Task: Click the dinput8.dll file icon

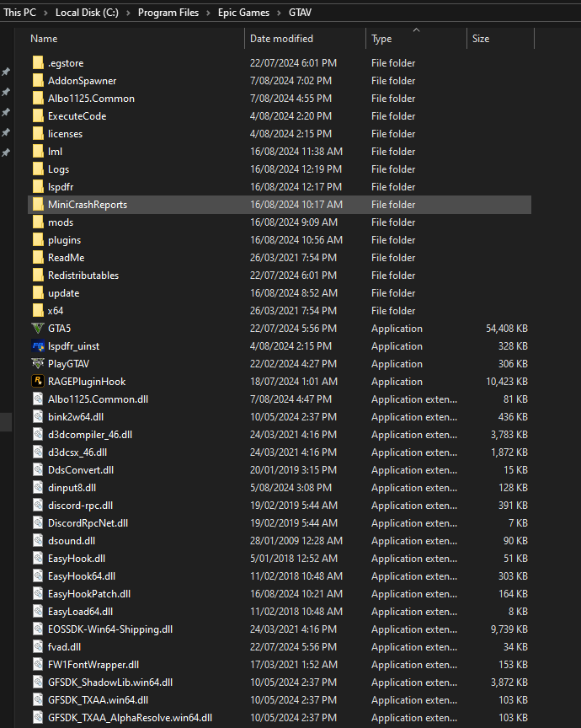Action: (x=38, y=488)
